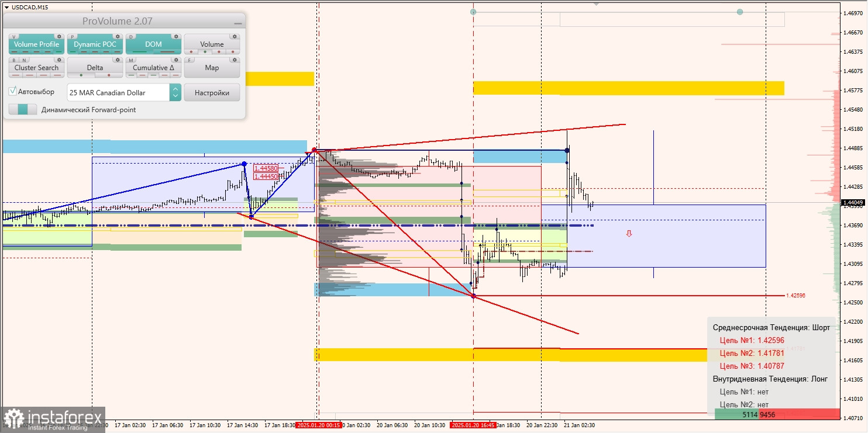Minimize the ProVolume 2.07 panel

(x=237, y=23)
